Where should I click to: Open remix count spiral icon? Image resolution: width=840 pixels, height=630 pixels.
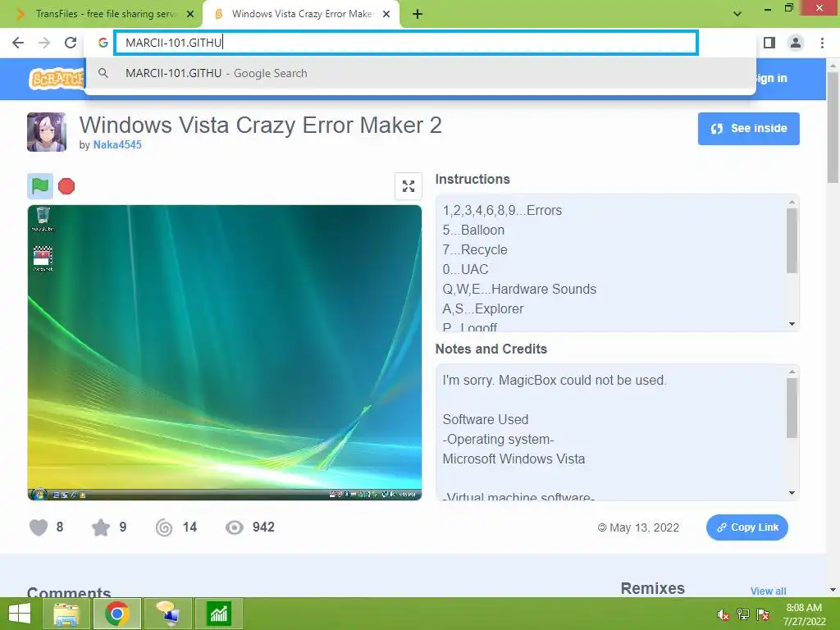(x=164, y=527)
